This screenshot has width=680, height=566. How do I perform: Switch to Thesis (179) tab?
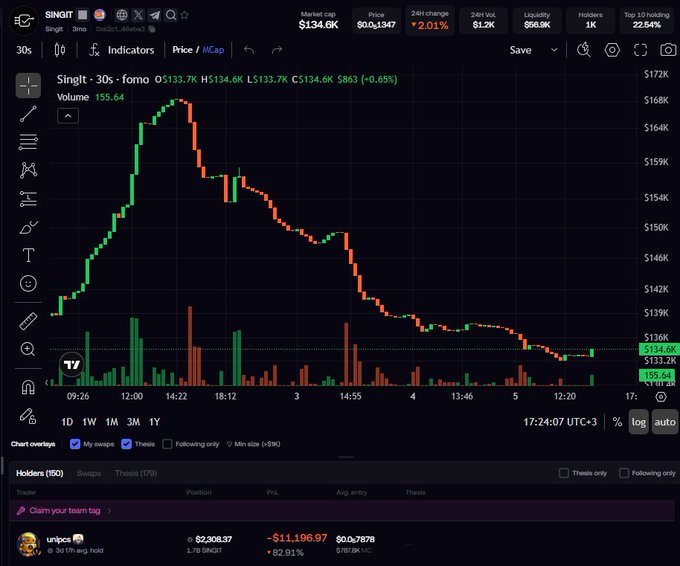click(136, 473)
